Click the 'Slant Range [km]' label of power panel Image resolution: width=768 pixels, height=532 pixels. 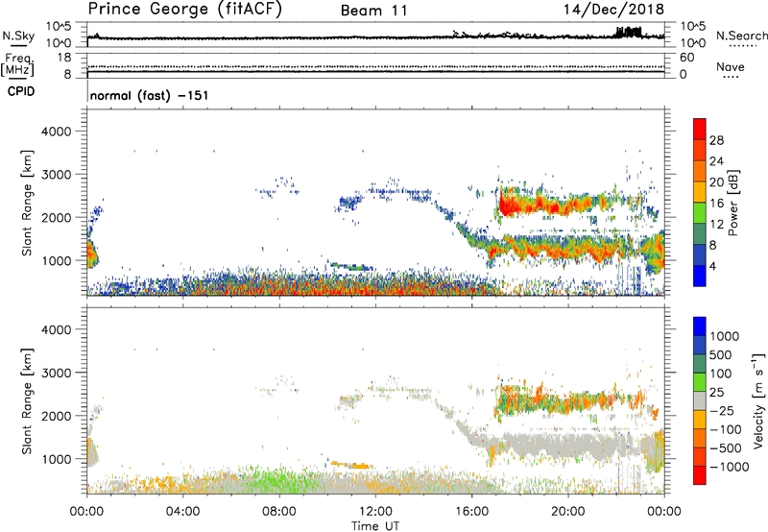pyautogui.click(x=27, y=203)
